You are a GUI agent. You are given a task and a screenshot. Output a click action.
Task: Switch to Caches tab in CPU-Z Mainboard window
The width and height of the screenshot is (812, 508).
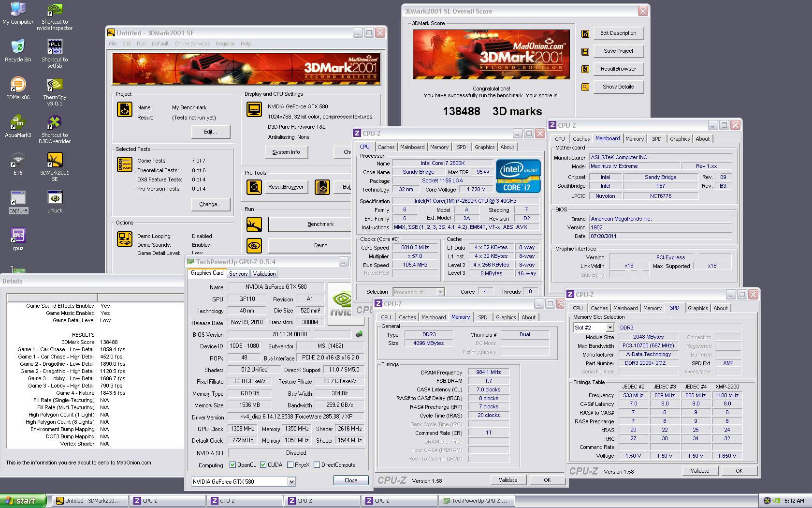coord(581,139)
